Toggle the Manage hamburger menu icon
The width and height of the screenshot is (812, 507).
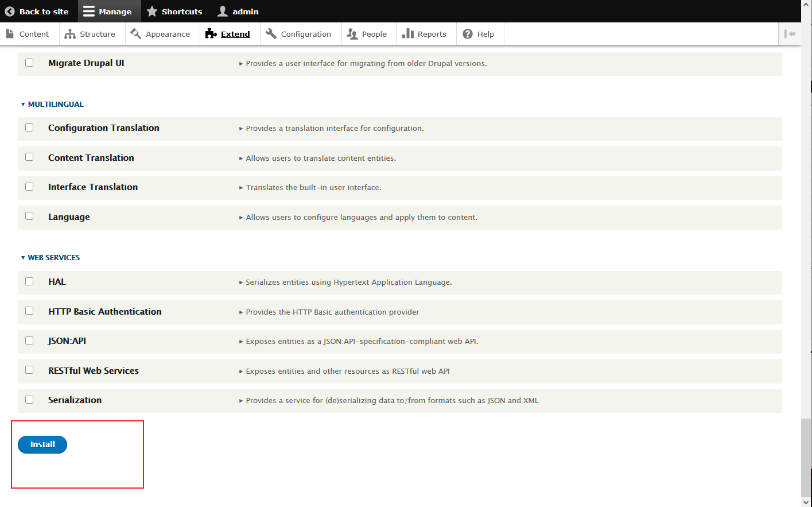coord(89,11)
